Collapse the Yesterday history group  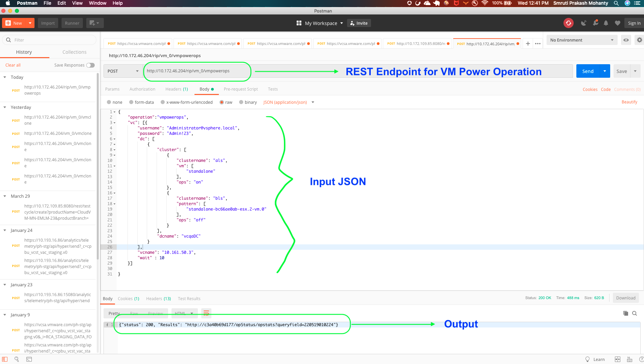[5, 107]
